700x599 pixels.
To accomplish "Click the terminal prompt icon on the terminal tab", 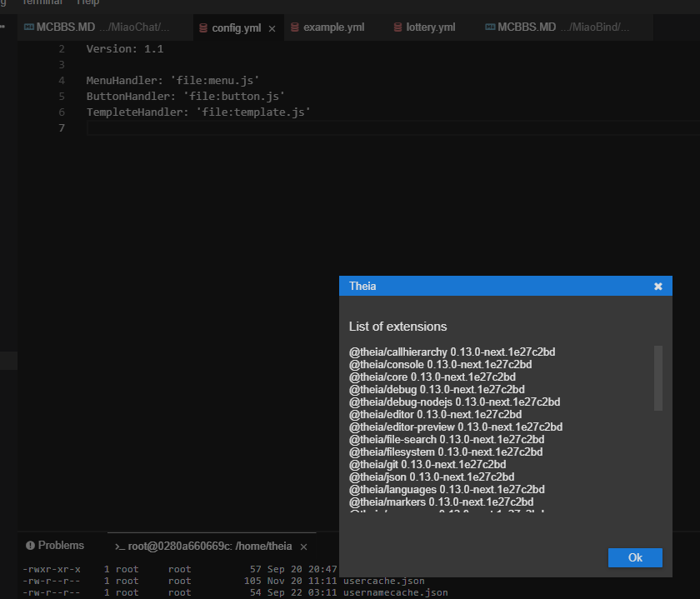I will pyautogui.click(x=120, y=547).
